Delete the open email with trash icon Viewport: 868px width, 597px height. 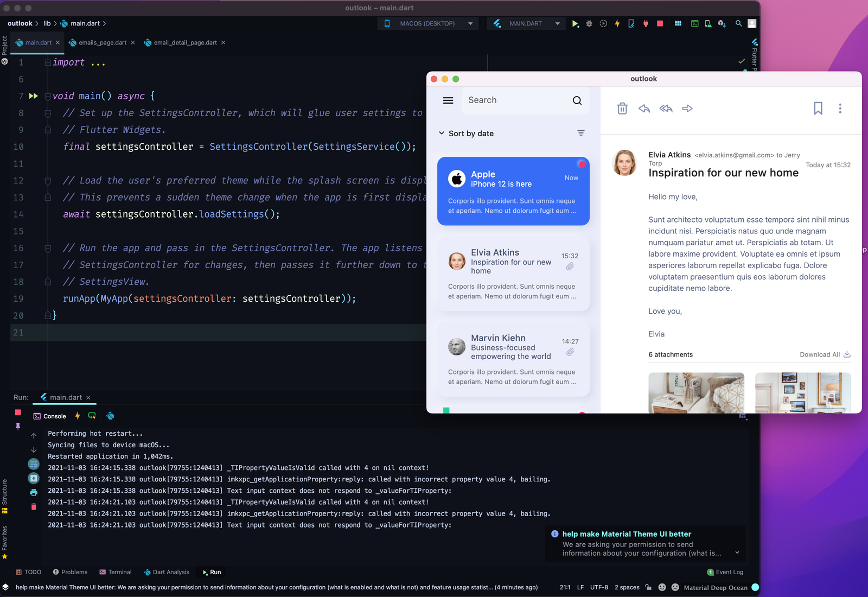(622, 109)
